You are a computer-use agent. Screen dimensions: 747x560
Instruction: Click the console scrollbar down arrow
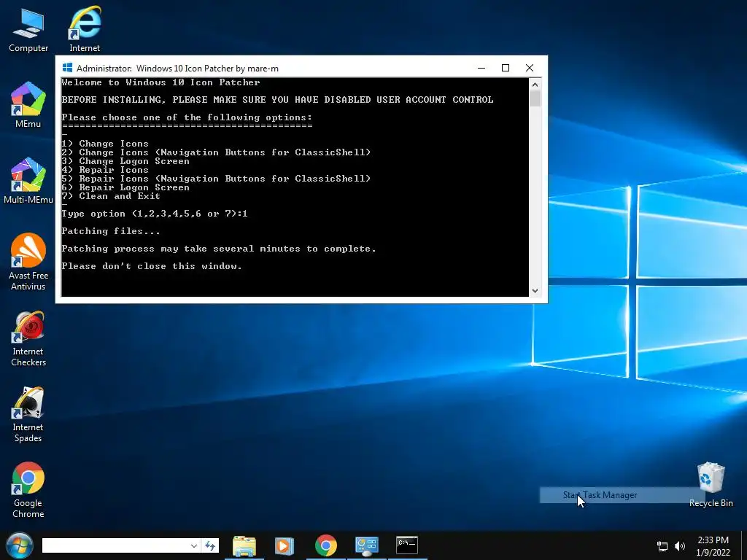coord(535,290)
